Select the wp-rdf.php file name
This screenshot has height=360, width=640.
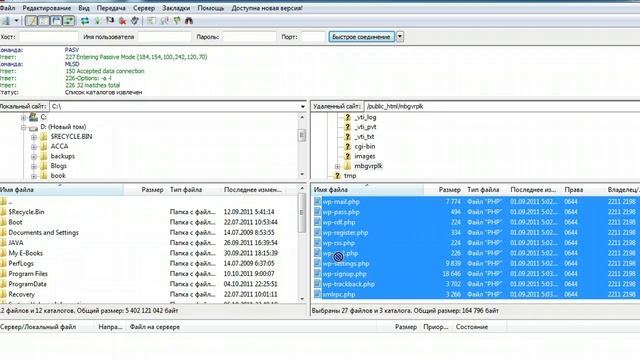click(339, 222)
